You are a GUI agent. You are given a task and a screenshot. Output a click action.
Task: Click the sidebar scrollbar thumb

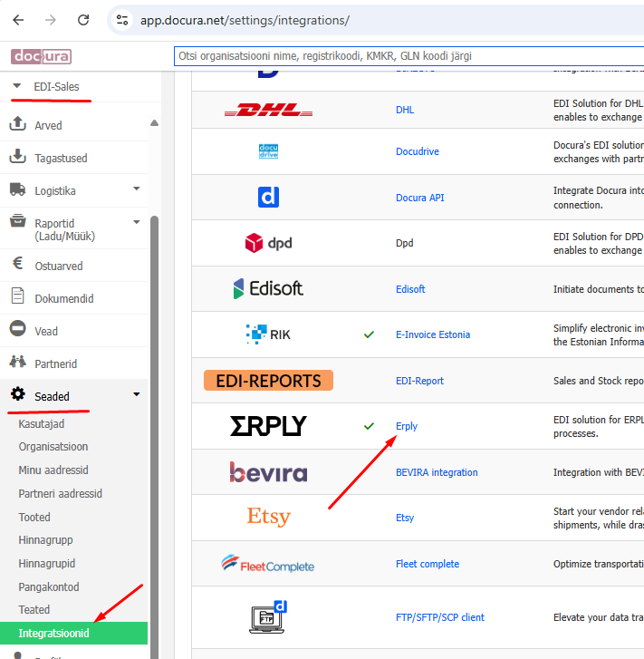pyautogui.click(x=154, y=437)
